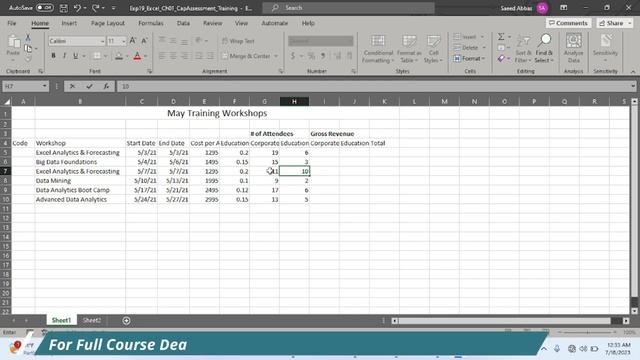Click the AutoSum sigma icon

501,37
